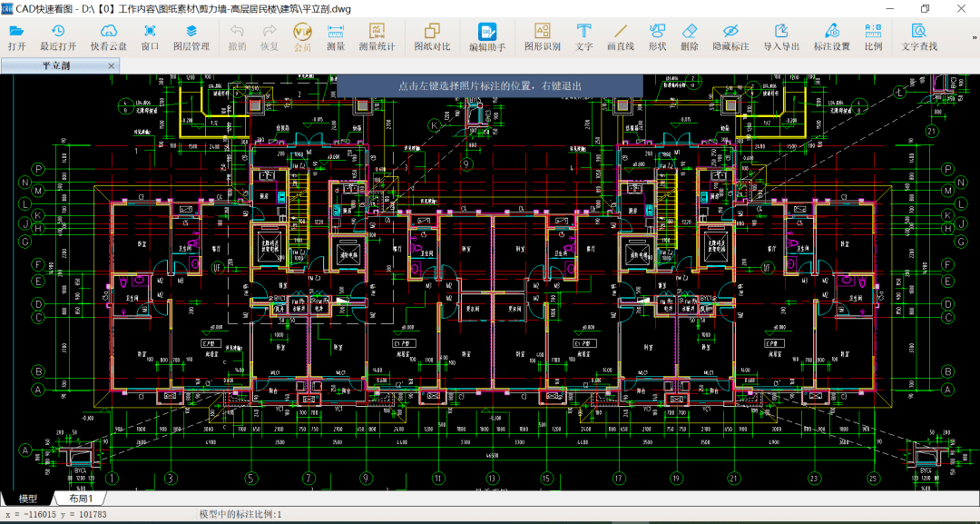
Task: Click the 打开 (Open) file icon
Action: 16,36
